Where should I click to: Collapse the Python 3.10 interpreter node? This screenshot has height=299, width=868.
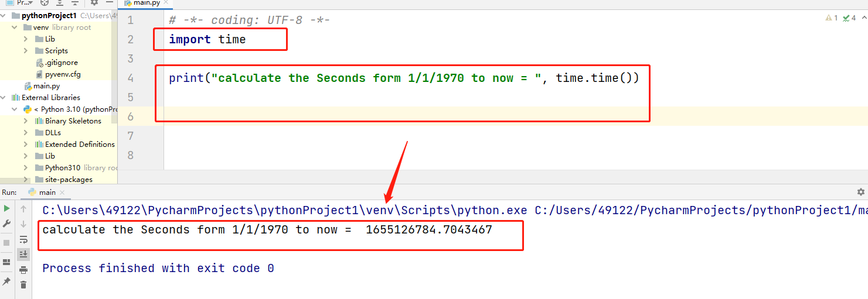point(15,109)
